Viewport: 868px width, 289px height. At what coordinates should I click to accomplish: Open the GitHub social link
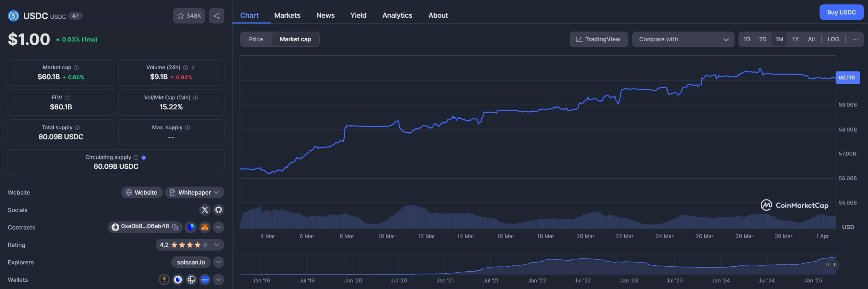(219, 210)
